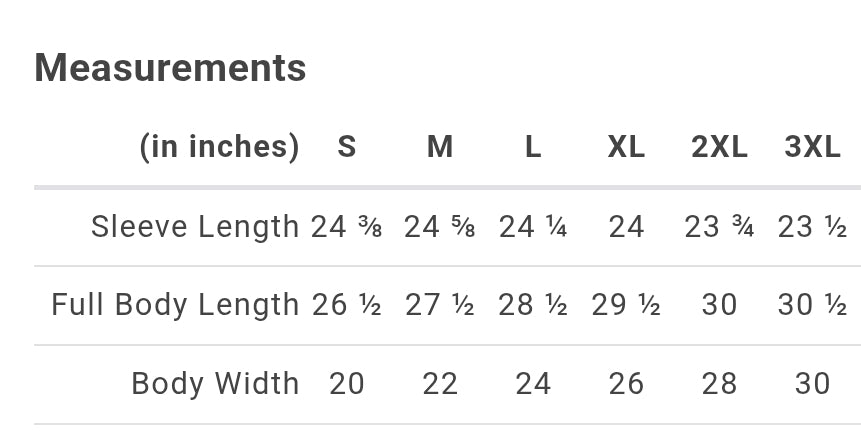Click sleeve length value 24 ⅜
Viewport: 861px width, 446px height.
pos(346,227)
